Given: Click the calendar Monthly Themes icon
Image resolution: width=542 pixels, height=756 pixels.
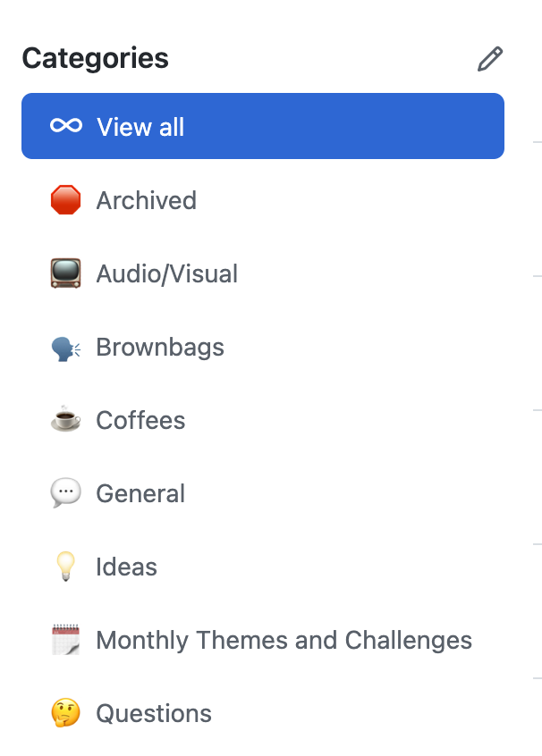Looking at the screenshot, I should tap(65, 639).
